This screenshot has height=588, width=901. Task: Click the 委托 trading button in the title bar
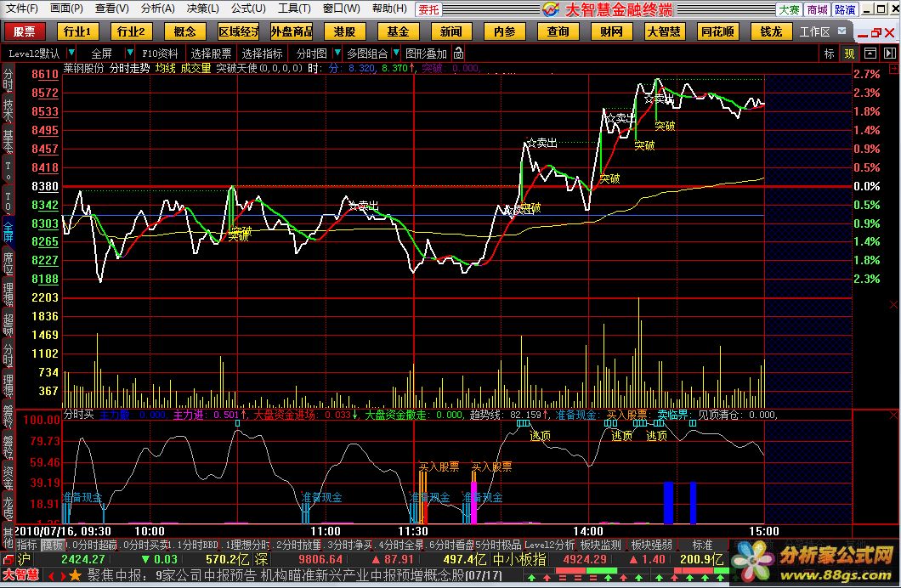coord(428,9)
